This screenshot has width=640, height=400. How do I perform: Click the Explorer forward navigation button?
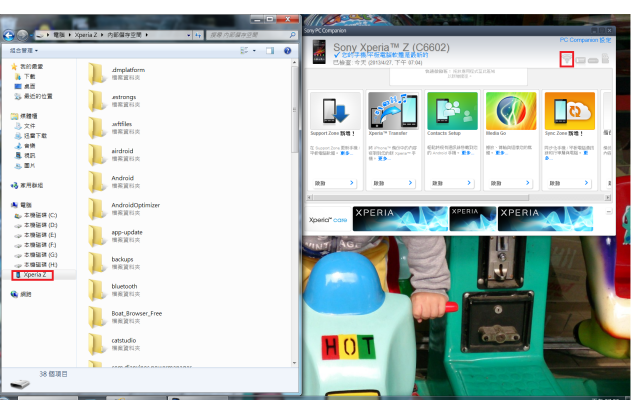click(22, 36)
